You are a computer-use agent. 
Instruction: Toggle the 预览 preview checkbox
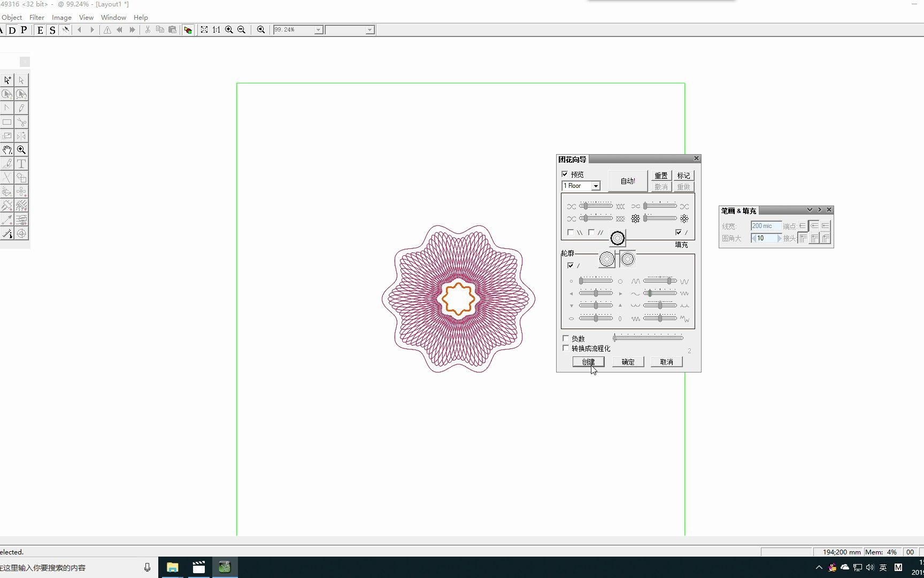click(x=565, y=174)
